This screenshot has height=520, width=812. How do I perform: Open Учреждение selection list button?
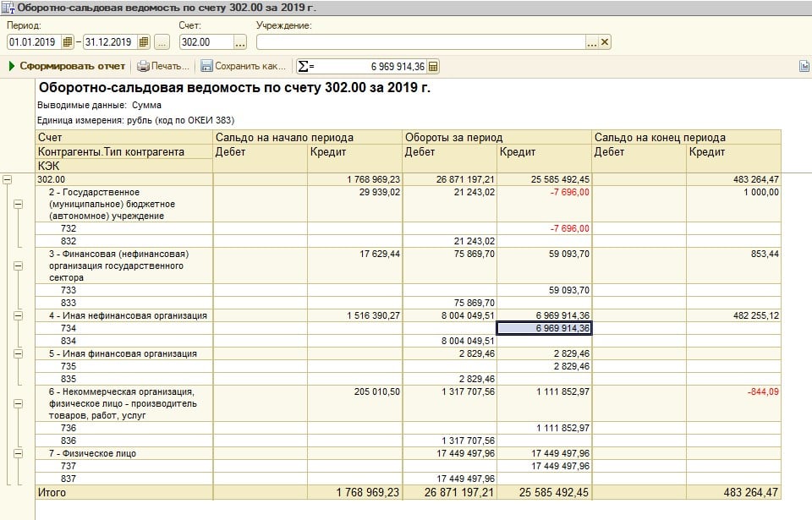591,42
